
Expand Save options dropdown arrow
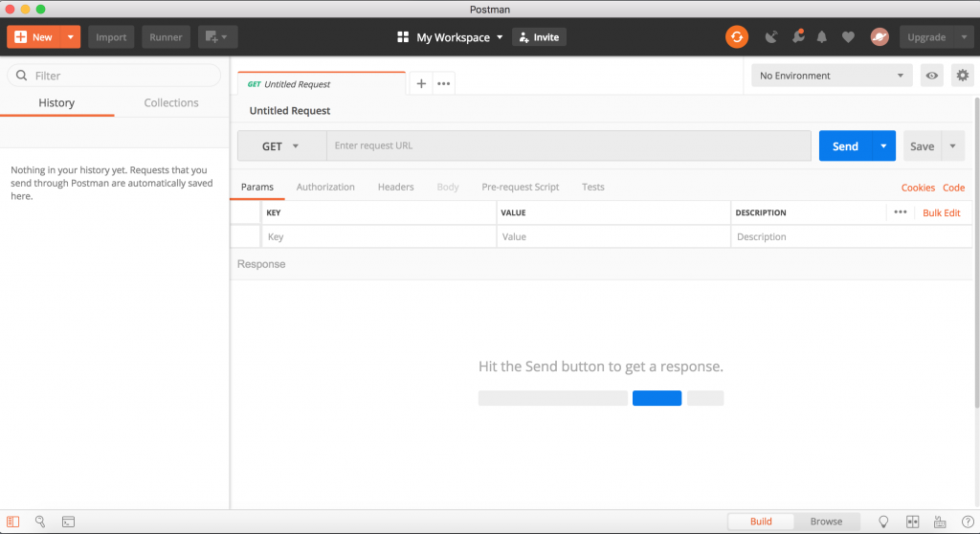point(953,146)
